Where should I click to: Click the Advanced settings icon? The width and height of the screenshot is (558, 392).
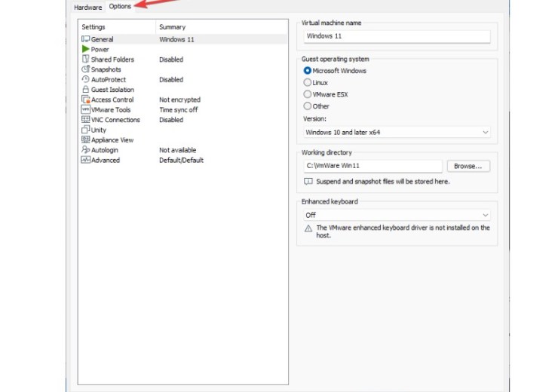point(85,160)
